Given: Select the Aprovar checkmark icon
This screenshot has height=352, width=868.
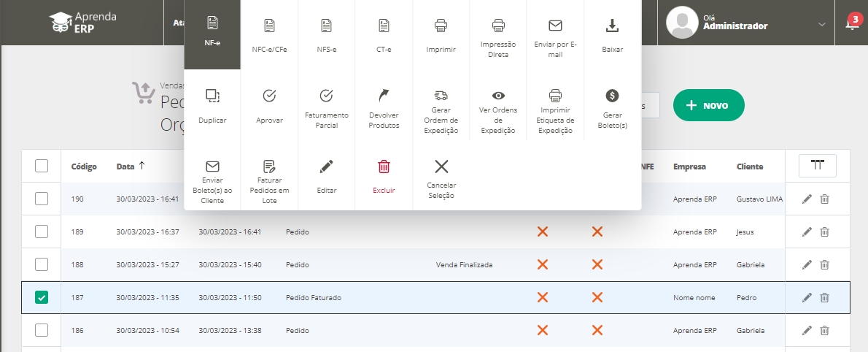Looking at the screenshot, I should click(x=269, y=96).
